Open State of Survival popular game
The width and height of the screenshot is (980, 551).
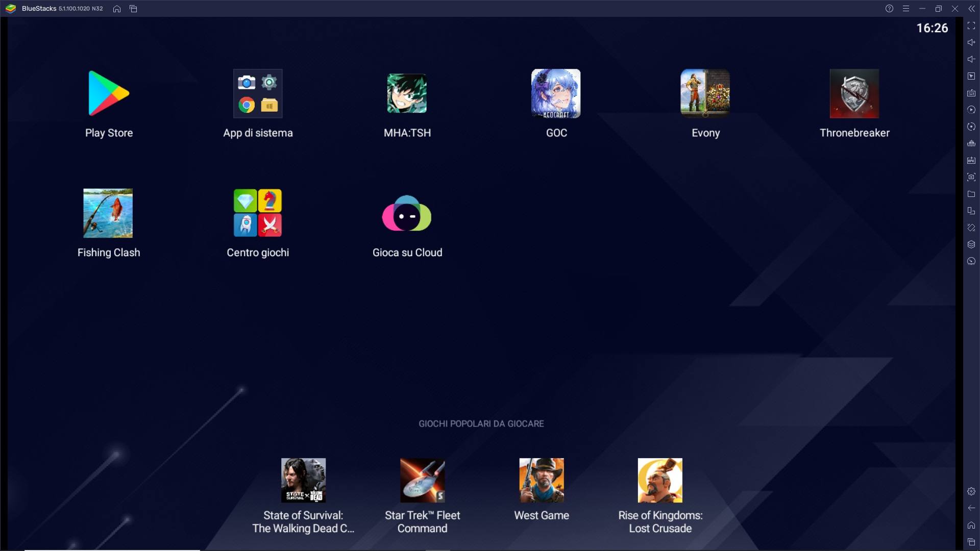[303, 480]
